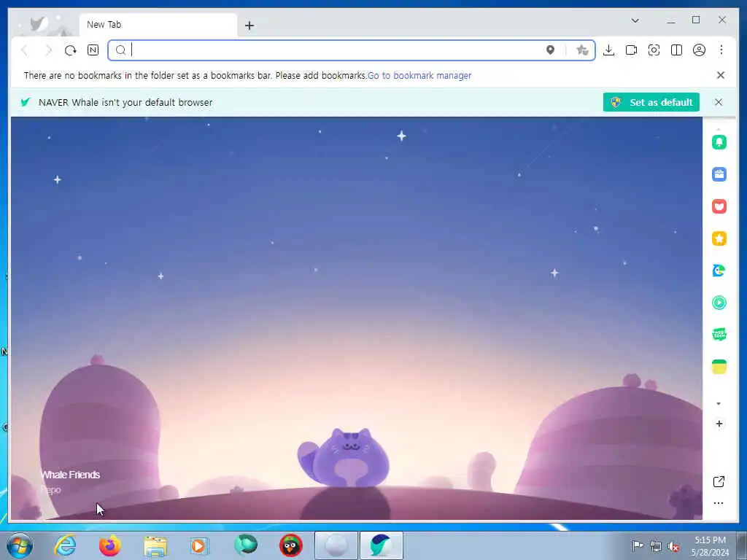Start a screen capture with the capture icon

point(654,50)
